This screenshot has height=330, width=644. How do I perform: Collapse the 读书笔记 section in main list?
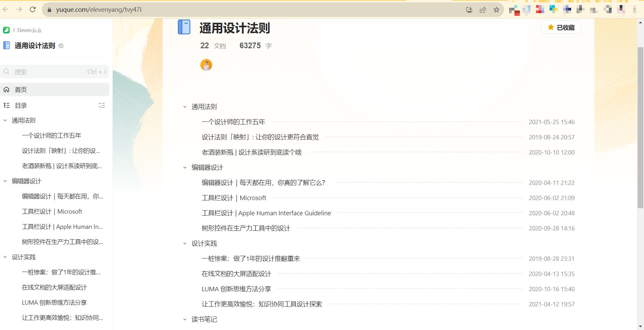(x=185, y=320)
